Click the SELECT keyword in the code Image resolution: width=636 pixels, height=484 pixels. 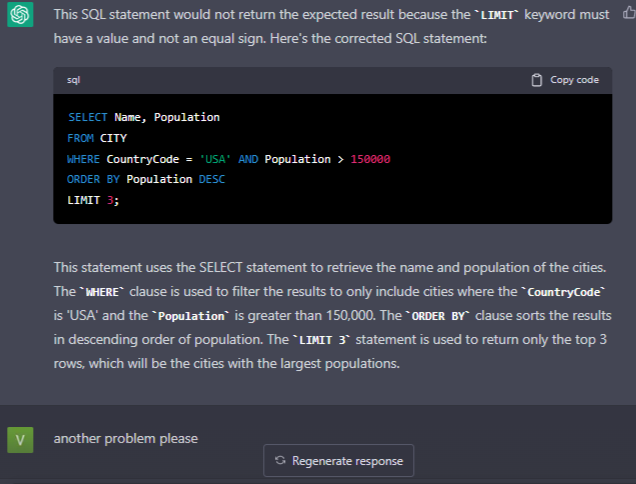[x=88, y=117]
